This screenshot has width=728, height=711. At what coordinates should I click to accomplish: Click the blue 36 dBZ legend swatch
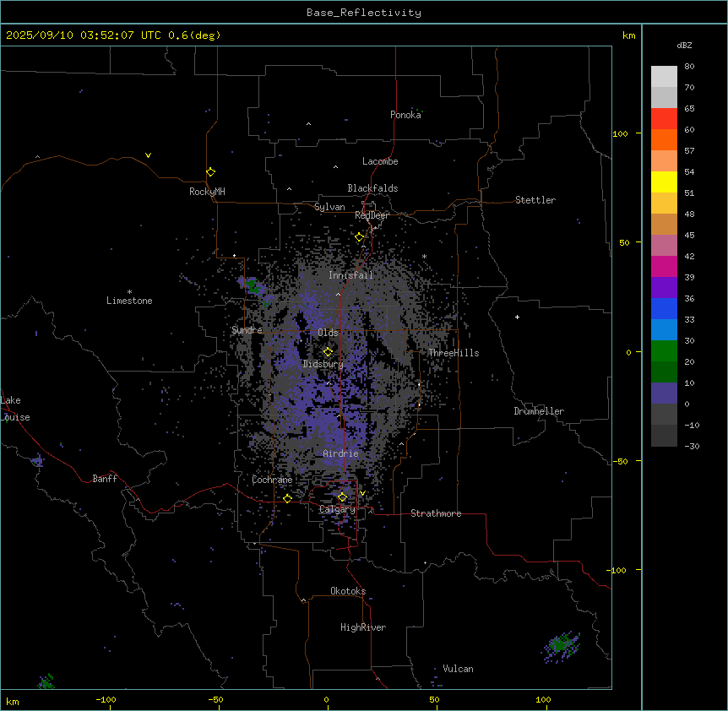pos(664,308)
